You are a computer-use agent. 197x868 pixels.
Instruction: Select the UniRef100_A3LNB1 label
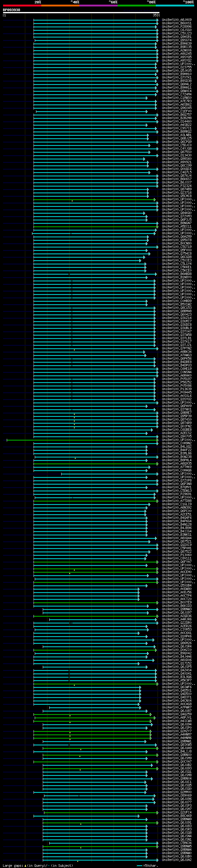tap(177, 135)
